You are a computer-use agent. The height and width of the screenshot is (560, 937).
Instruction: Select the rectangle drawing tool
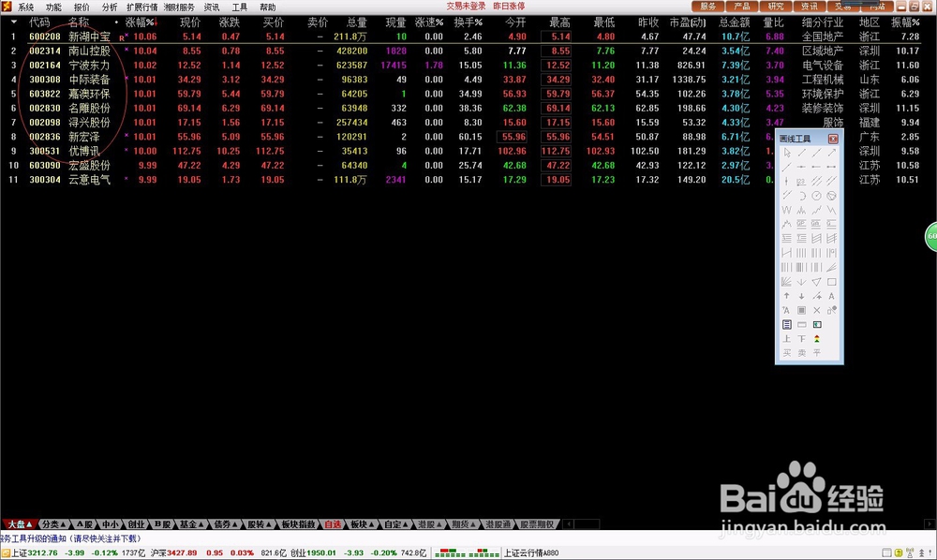pos(831,282)
